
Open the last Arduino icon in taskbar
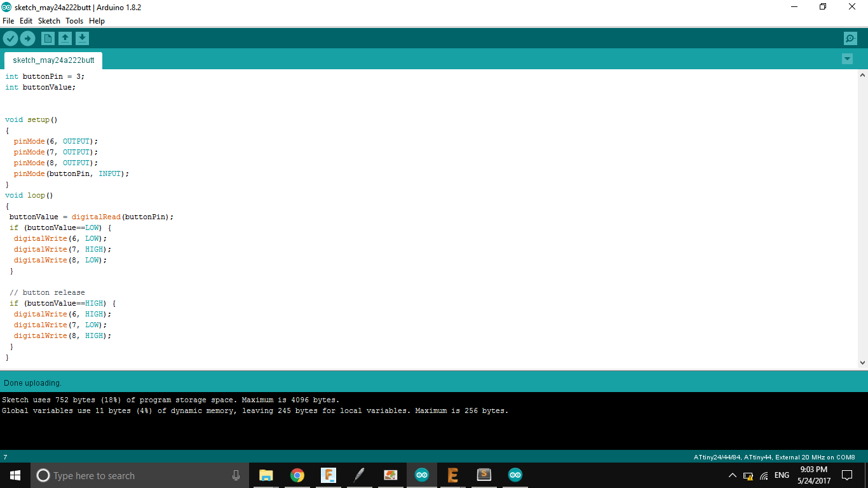[x=515, y=475]
